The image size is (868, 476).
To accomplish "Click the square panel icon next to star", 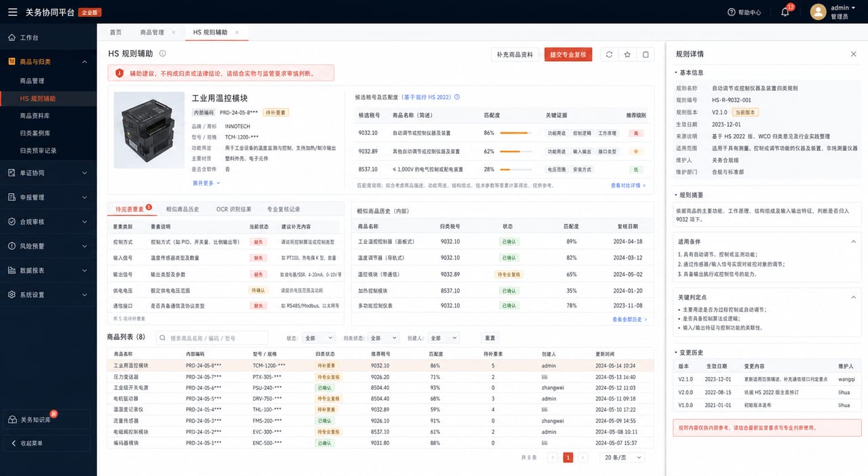I will tap(646, 54).
